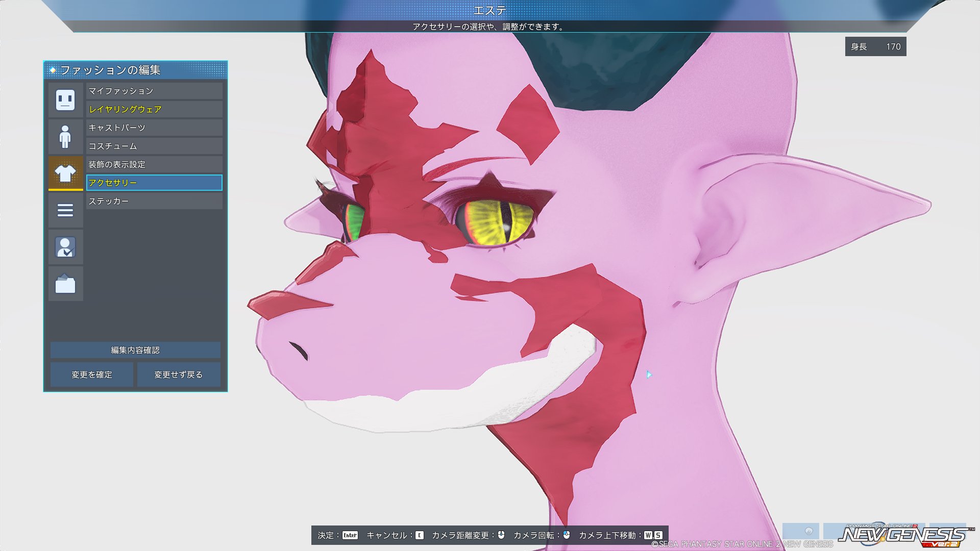Open the storage box category icon
Screen dimensions: 980x551
pyautogui.click(x=65, y=284)
